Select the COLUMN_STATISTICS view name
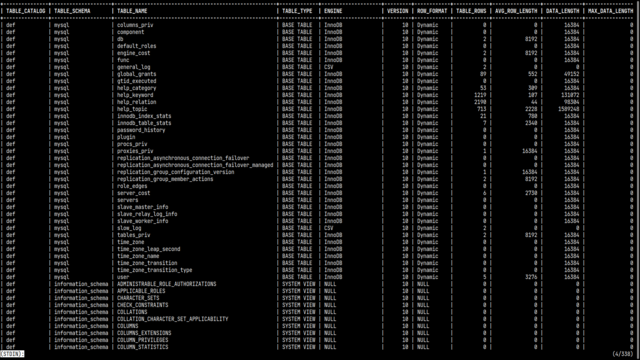 point(142,347)
